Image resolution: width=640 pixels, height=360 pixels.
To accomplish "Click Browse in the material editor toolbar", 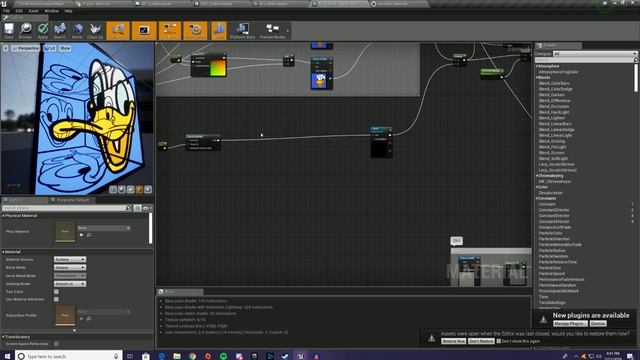I will [x=25, y=31].
